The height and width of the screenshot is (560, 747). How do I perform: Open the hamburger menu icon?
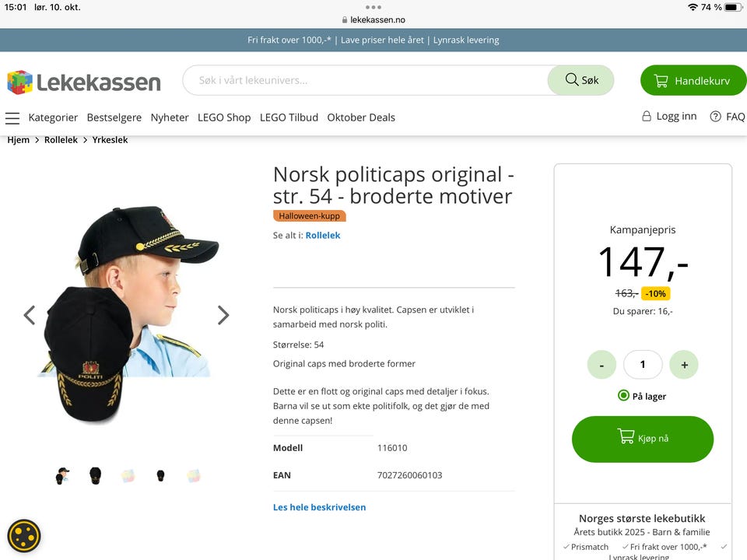pos(12,117)
